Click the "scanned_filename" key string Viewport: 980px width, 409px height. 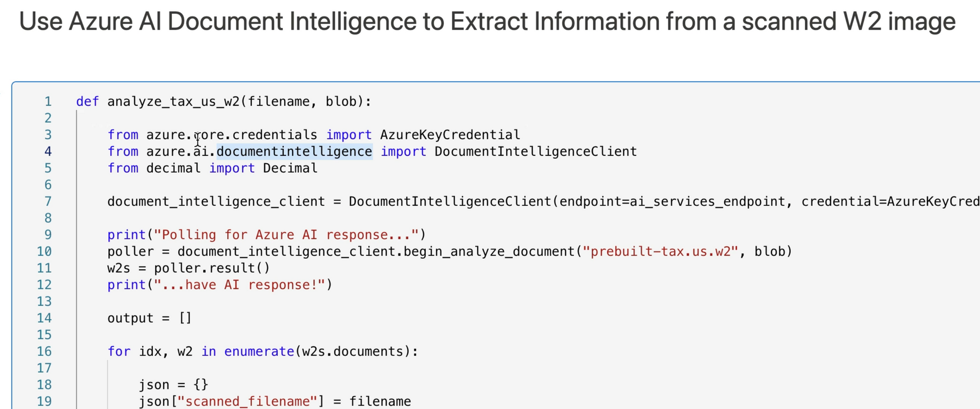(247, 402)
